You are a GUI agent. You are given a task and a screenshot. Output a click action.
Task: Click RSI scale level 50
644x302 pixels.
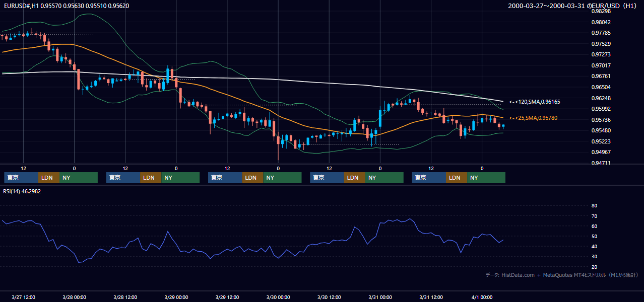(594, 236)
